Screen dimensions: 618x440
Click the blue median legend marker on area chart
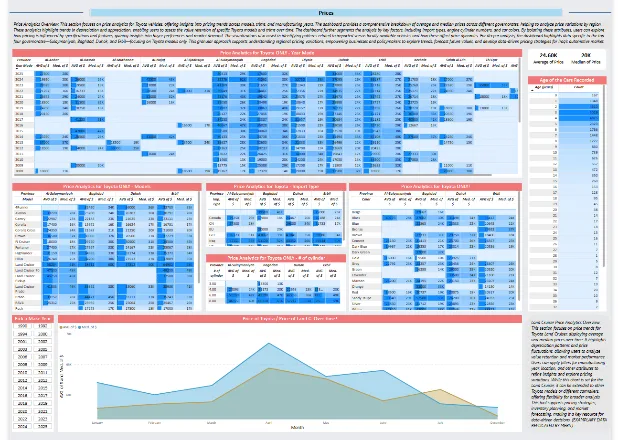pos(80,327)
